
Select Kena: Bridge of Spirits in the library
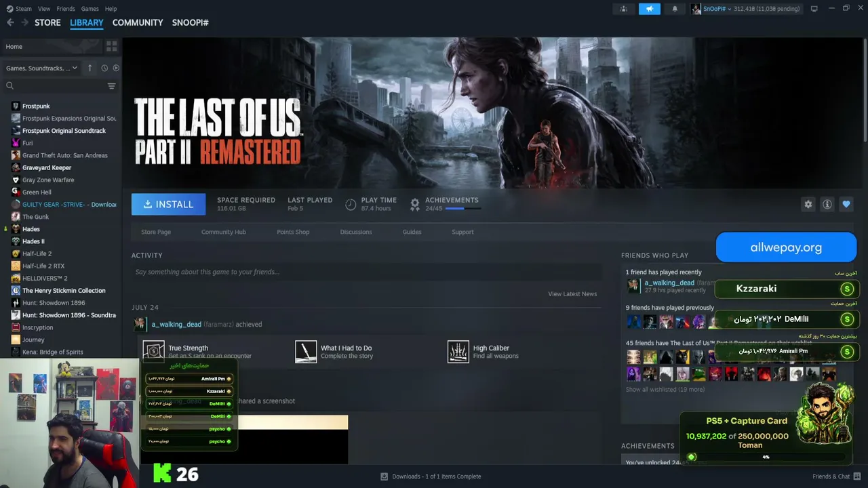click(53, 352)
